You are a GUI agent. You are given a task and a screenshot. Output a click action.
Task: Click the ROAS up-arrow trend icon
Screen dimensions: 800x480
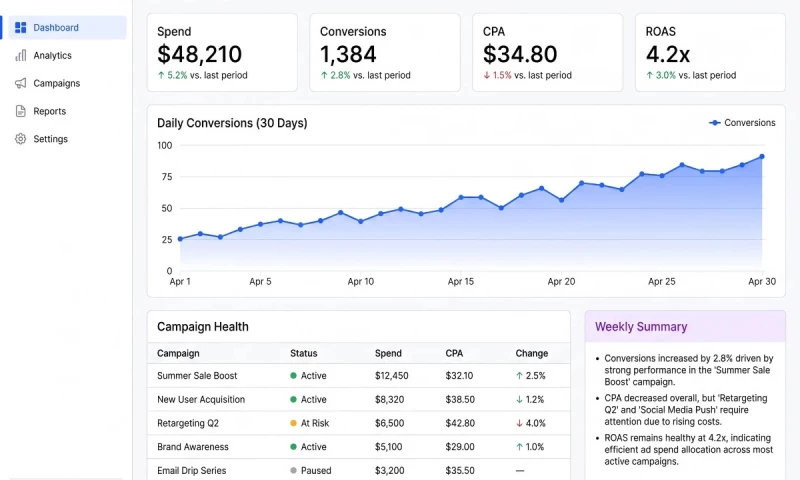point(649,75)
